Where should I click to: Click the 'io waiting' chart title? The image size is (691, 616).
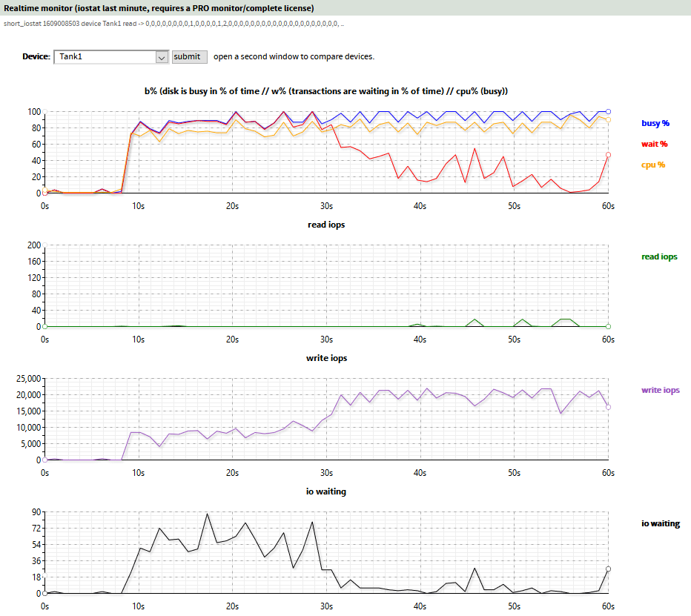tap(326, 491)
